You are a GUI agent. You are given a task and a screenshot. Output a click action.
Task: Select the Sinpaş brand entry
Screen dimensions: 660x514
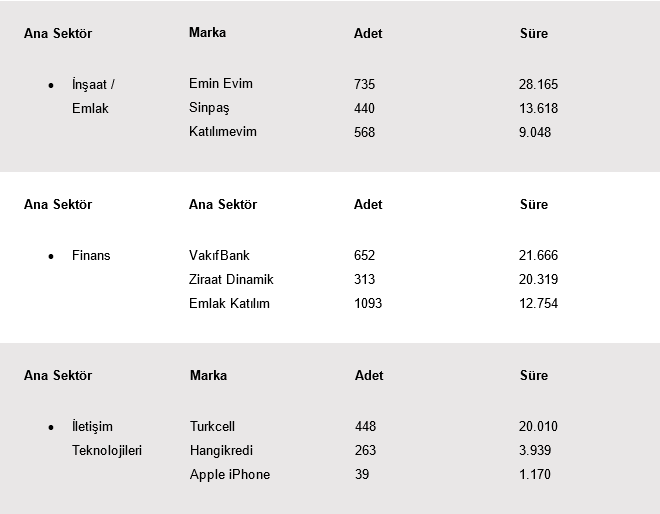209,107
